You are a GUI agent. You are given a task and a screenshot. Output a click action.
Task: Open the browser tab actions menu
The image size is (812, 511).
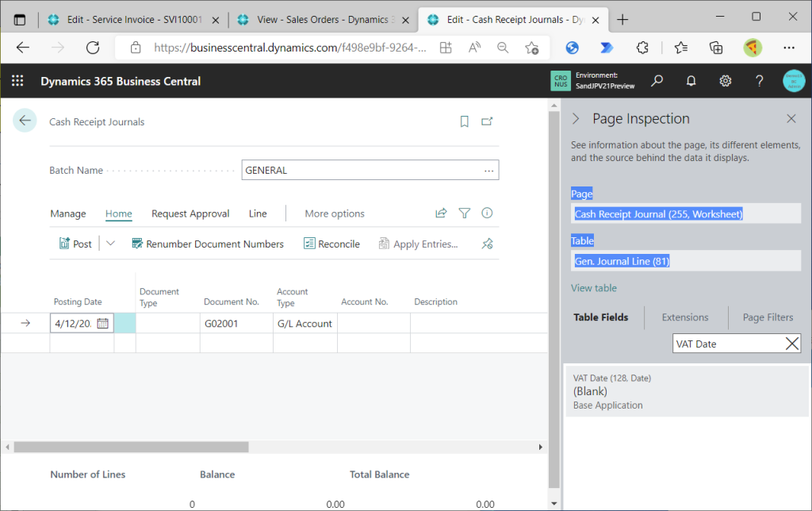pos(20,20)
